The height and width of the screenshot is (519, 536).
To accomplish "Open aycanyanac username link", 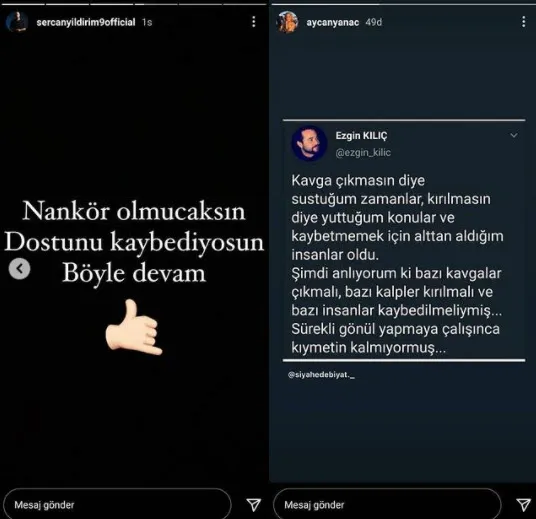I will (x=332, y=22).
